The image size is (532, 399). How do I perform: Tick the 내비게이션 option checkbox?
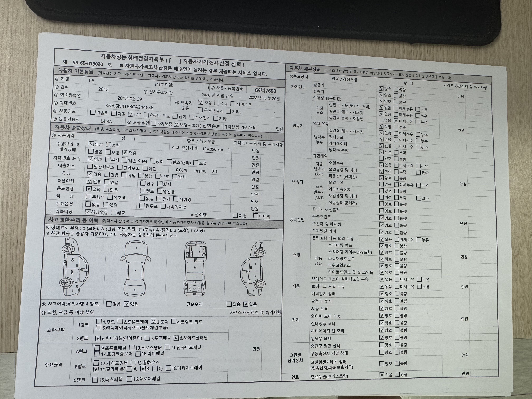pos(163,206)
